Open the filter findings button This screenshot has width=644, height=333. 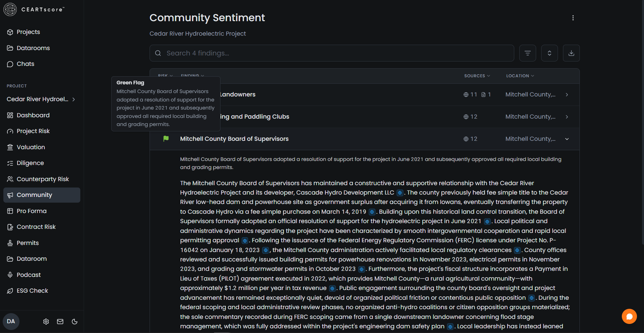coord(528,53)
